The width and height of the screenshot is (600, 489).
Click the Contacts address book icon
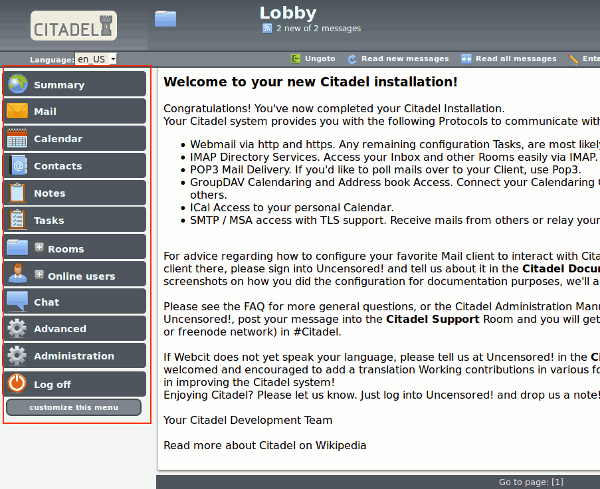18,165
